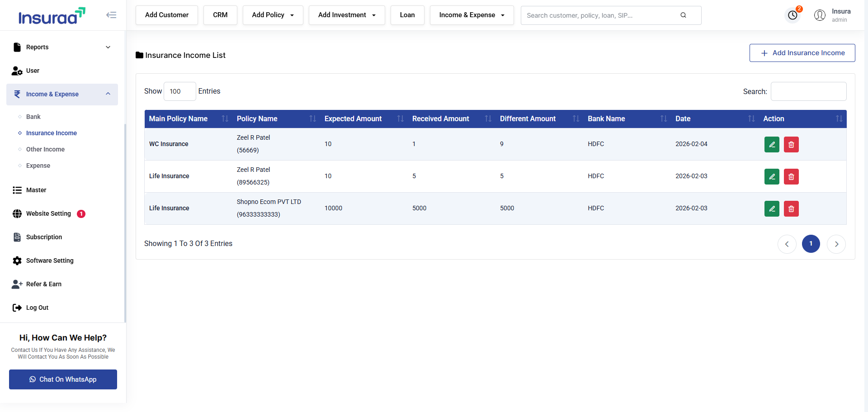Select Expense submenu item
The image size is (868, 412).
click(x=38, y=166)
